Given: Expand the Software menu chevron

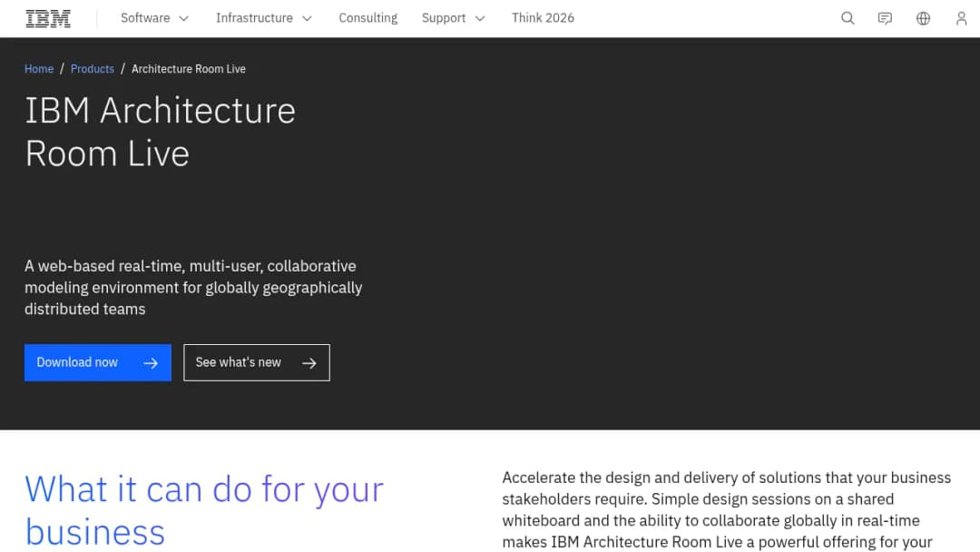Looking at the screenshot, I should point(183,19).
